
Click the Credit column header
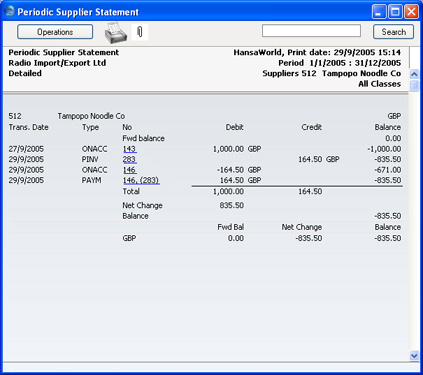click(x=311, y=127)
